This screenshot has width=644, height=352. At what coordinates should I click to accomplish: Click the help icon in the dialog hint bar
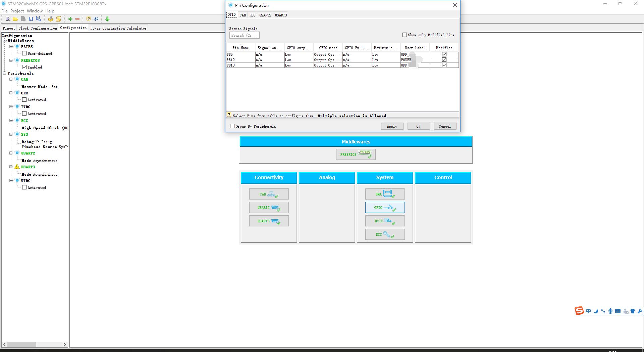(x=229, y=115)
